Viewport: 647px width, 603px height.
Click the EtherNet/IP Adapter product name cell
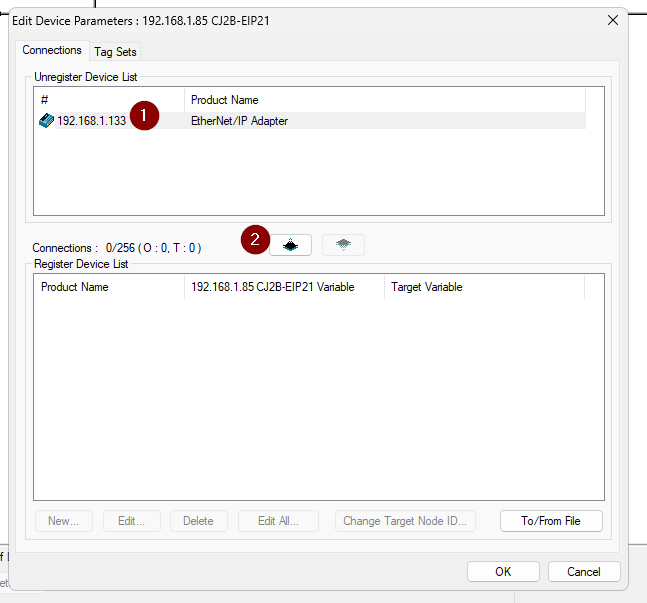pyautogui.click(x=239, y=121)
